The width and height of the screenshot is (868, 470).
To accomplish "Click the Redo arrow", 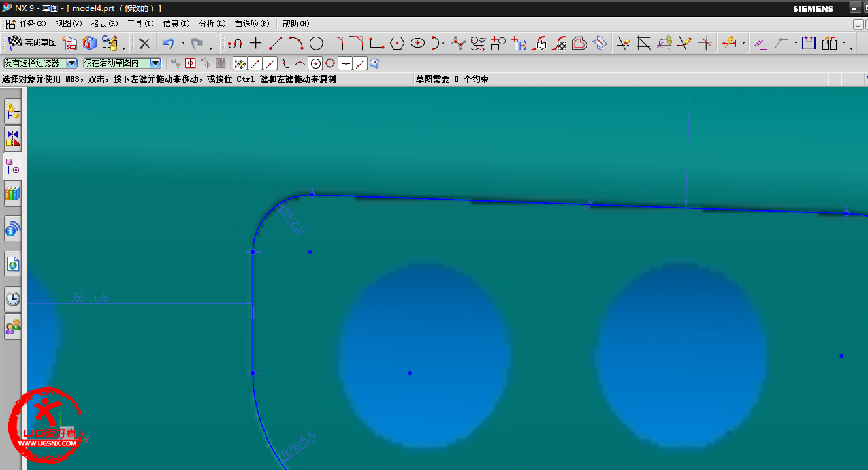I will [x=197, y=44].
